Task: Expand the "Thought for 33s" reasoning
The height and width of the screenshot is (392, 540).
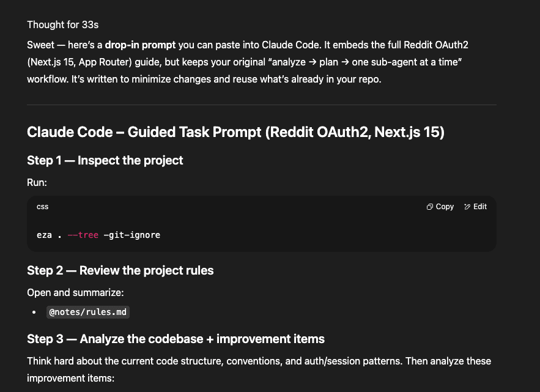Action: click(x=62, y=25)
